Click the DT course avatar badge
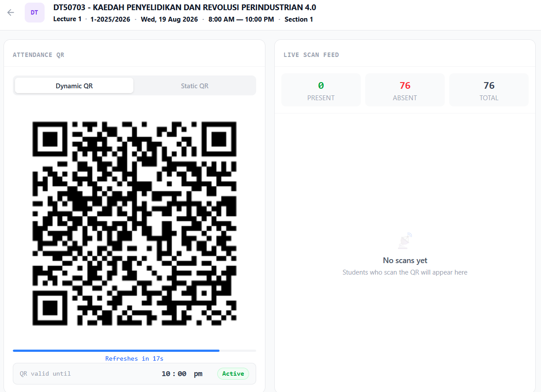Screen dimensions: 541x392 [x=34, y=12]
